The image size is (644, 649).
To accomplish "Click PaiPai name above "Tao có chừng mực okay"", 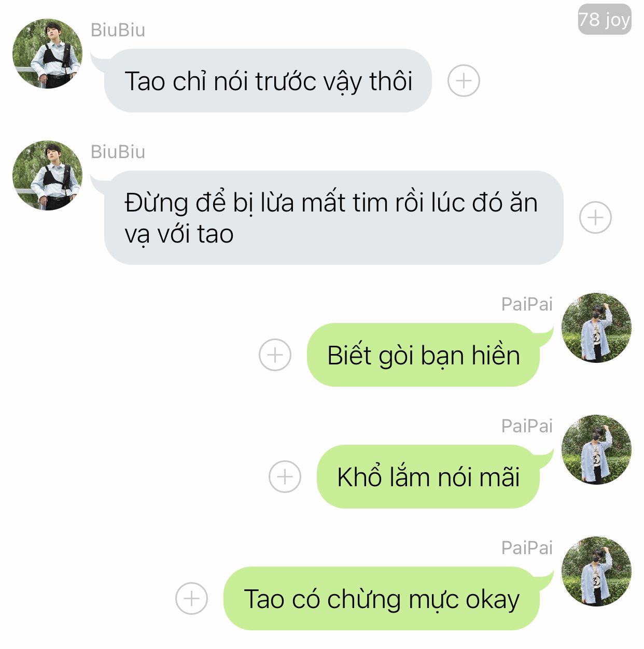I will [x=527, y=548].
